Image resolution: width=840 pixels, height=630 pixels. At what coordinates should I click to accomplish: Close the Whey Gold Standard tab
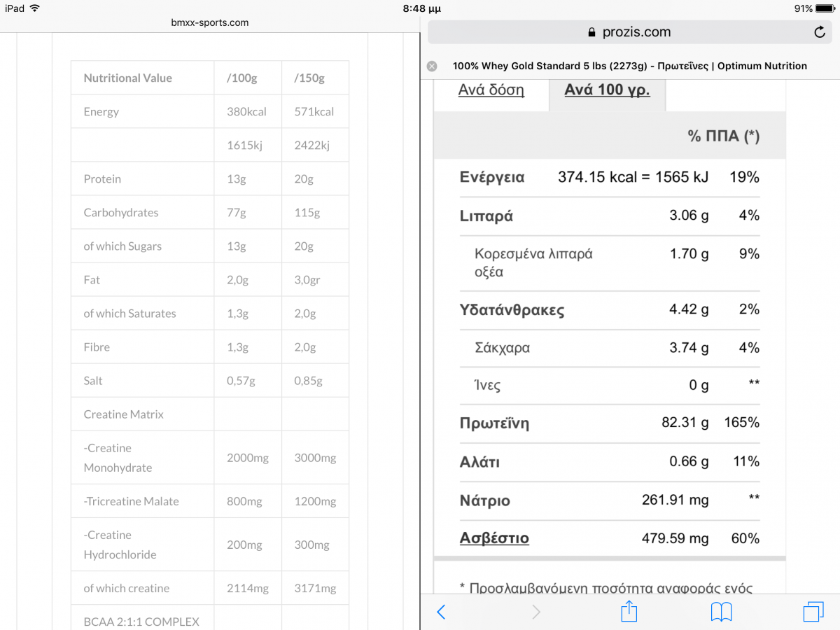pos(432,66)
